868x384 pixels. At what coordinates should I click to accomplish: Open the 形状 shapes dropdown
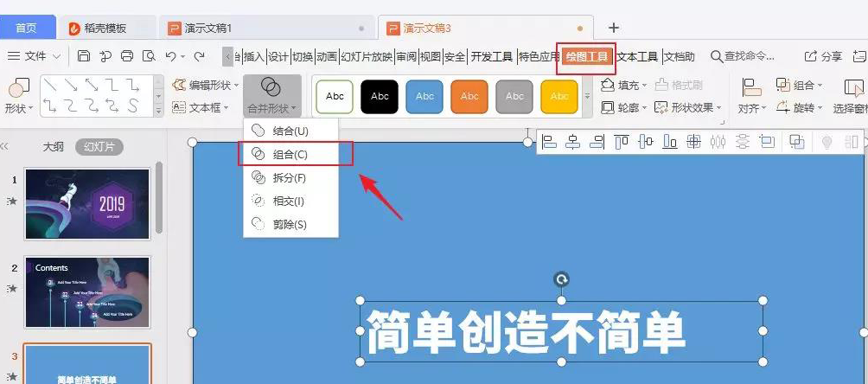[x=19, y=96]
